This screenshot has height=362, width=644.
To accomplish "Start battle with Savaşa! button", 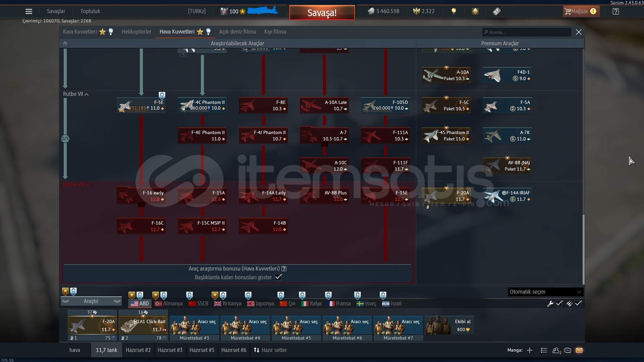I will (x=322, y=13).
